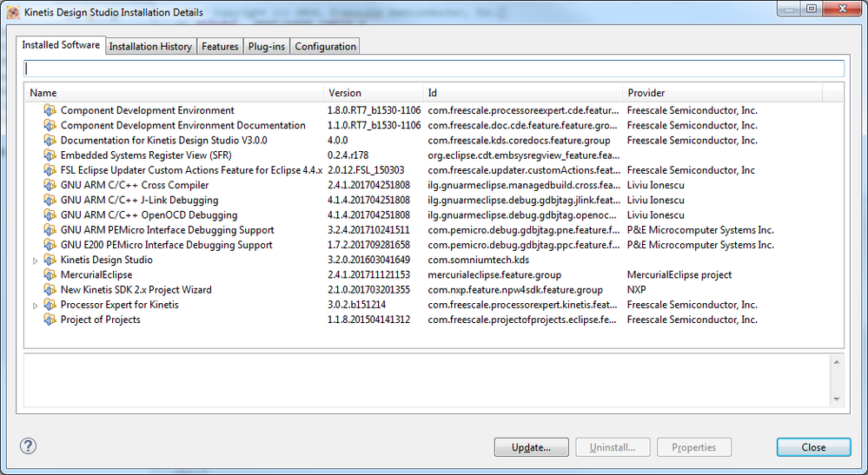The height and width of the screenshot is (475, 868).
Task: Maximize the Installation Details window
Action: pyautogui.click(x=811, y=9)
